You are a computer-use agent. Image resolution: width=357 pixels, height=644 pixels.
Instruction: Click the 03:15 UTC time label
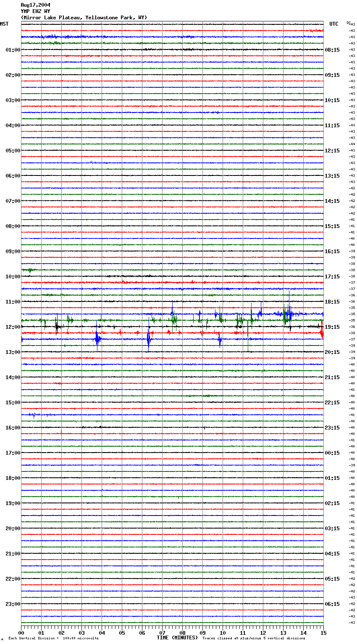pyautogui.click(x=332, y=529)
